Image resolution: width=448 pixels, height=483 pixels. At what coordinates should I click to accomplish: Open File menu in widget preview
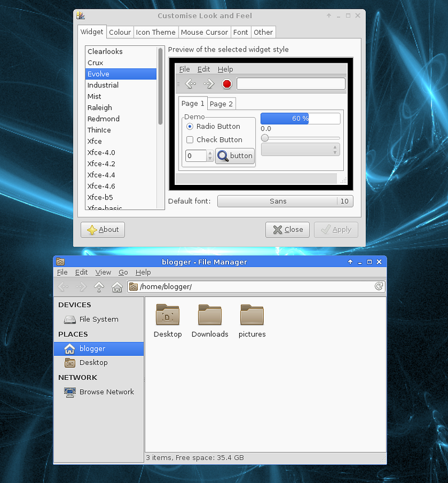[x=184, y=69]
